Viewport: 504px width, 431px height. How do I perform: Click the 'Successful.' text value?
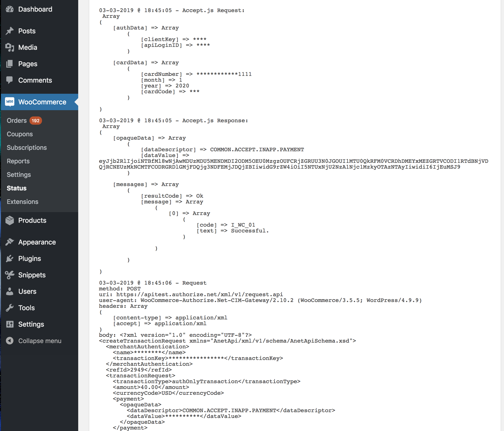pyautogui.click(x=250, y=230)
